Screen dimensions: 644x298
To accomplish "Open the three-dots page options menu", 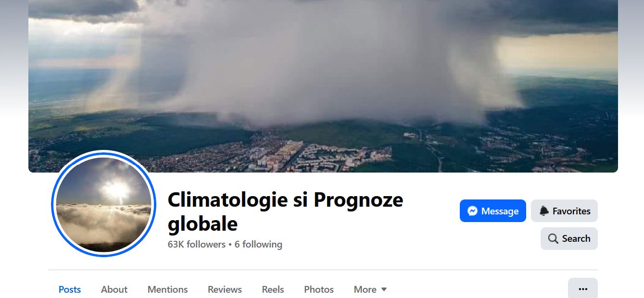I will point(583,289).
